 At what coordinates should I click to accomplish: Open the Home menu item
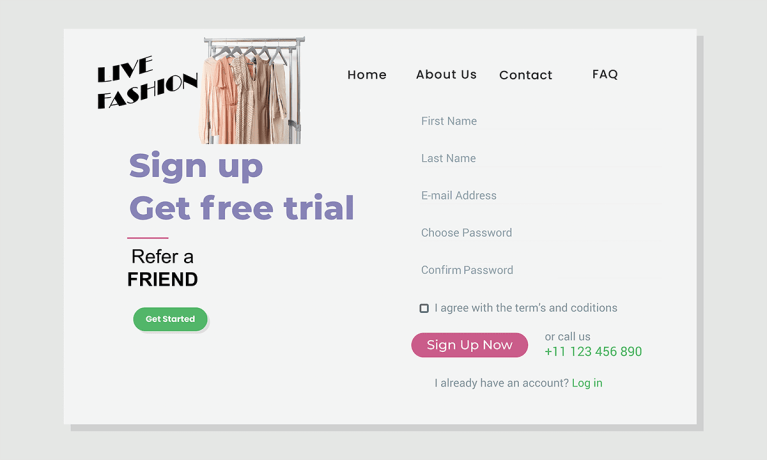[367, 75]
